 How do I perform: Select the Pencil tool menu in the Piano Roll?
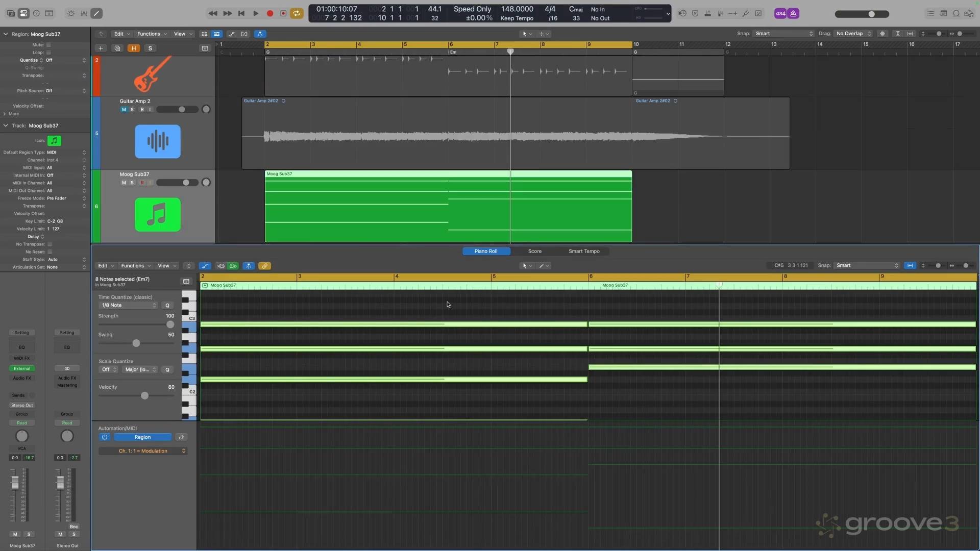[x=543, y=266]
